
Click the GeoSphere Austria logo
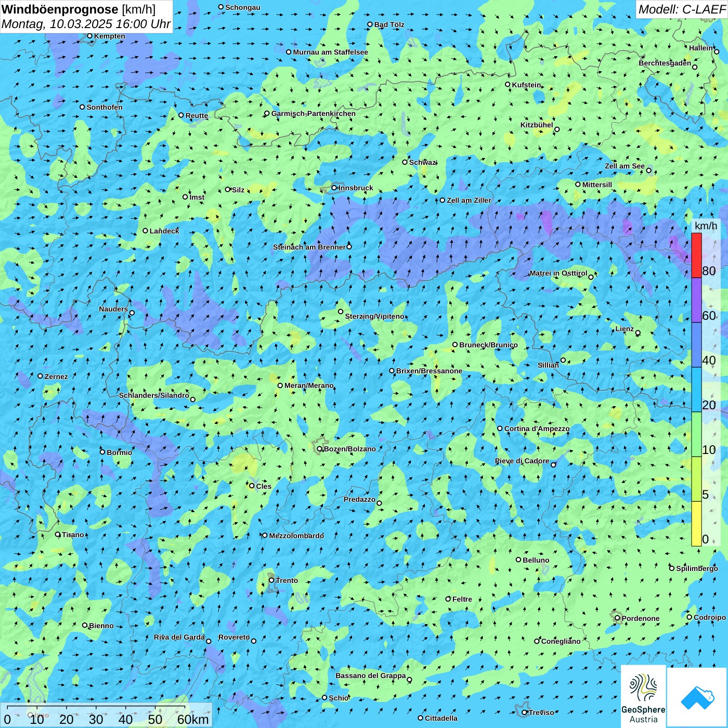pos(643,697)
